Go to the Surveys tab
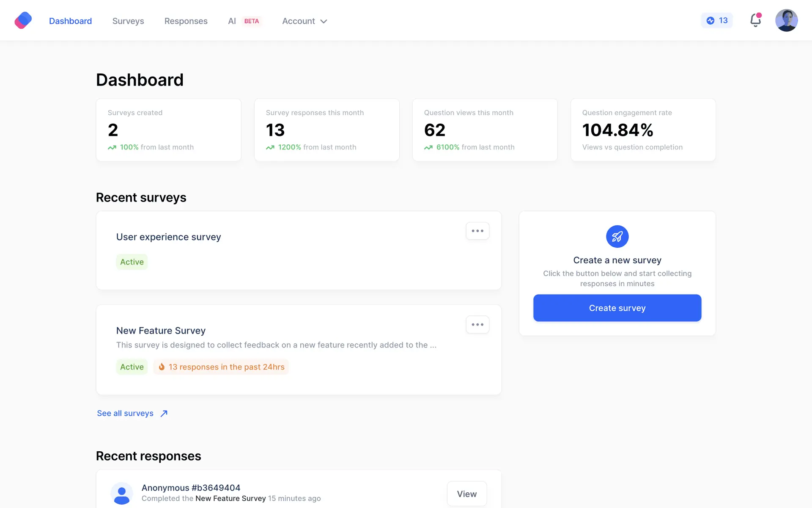Screen dimensions: 812x508 tap(128, 21)
